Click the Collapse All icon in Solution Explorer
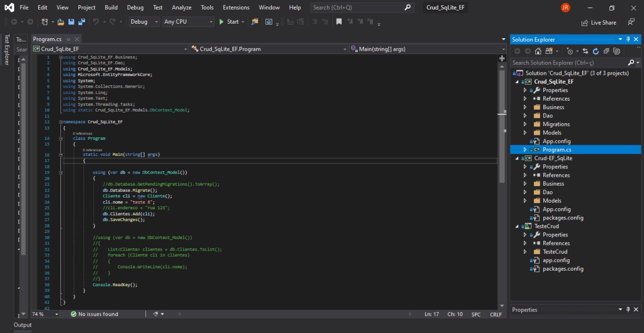The image size is (644, 333). [606, 51]
